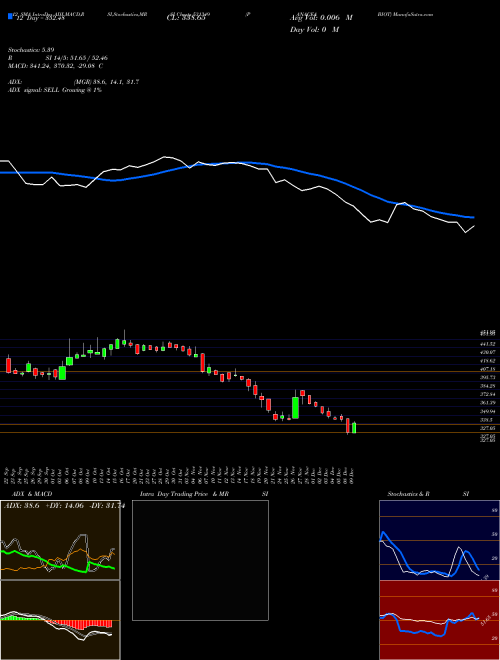Click the '12 Day = 332.48' label

[39, 18]
